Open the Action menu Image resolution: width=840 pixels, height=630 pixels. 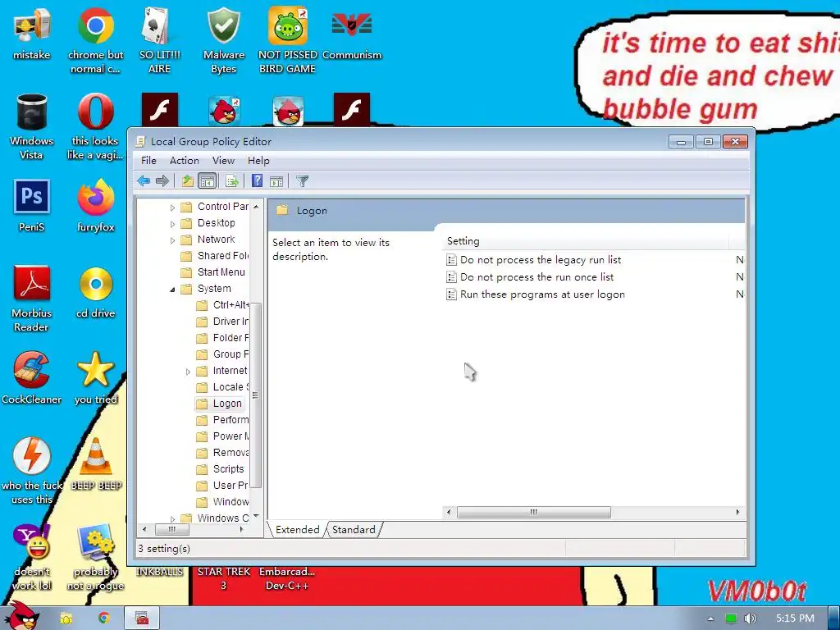coord(185,161)
